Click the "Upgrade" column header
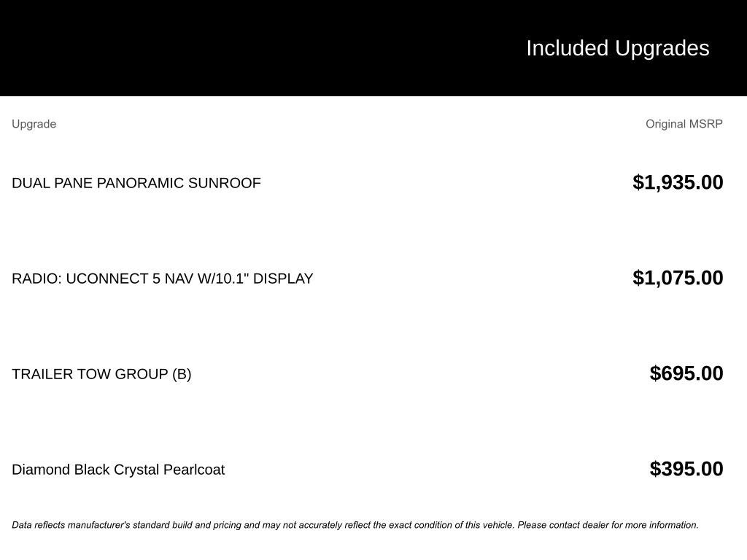 pos(34,124)
